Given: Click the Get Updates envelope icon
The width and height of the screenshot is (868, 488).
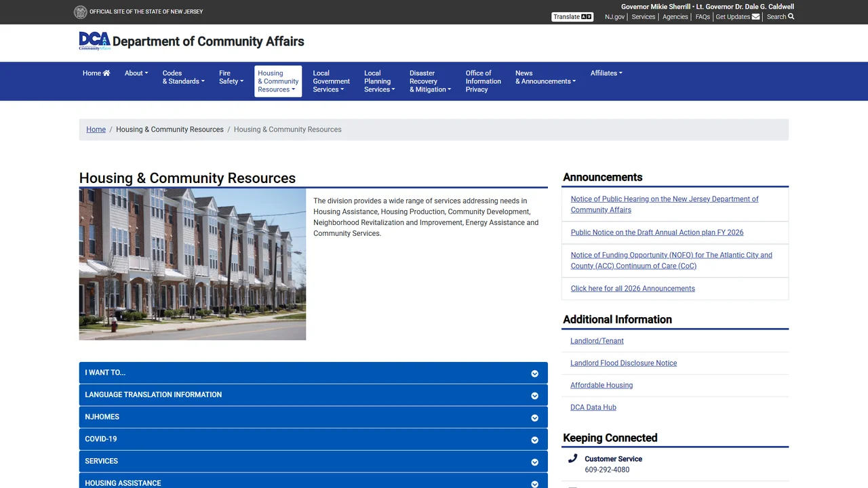Looking at the screenshot, I should pos(756,17).
